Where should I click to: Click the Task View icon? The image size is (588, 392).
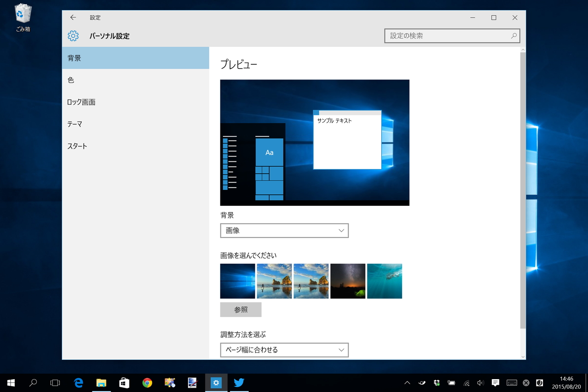55,382
